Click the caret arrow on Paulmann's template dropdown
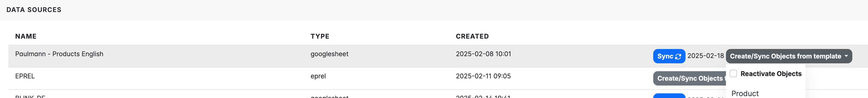868x98 pixels. pyautogui.click(x=846, y=56)
